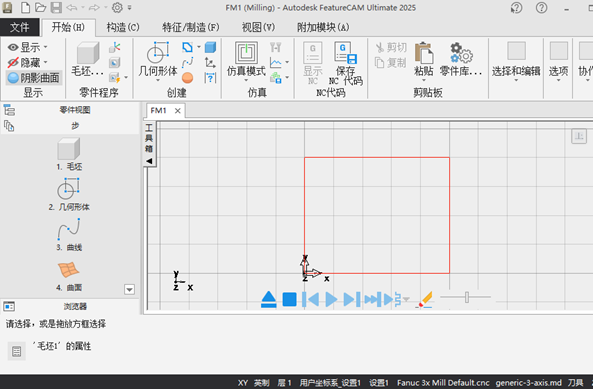Adjust the simulation speed slider
The height and width of the screenshot is (389, 593).
coord(467,297)
